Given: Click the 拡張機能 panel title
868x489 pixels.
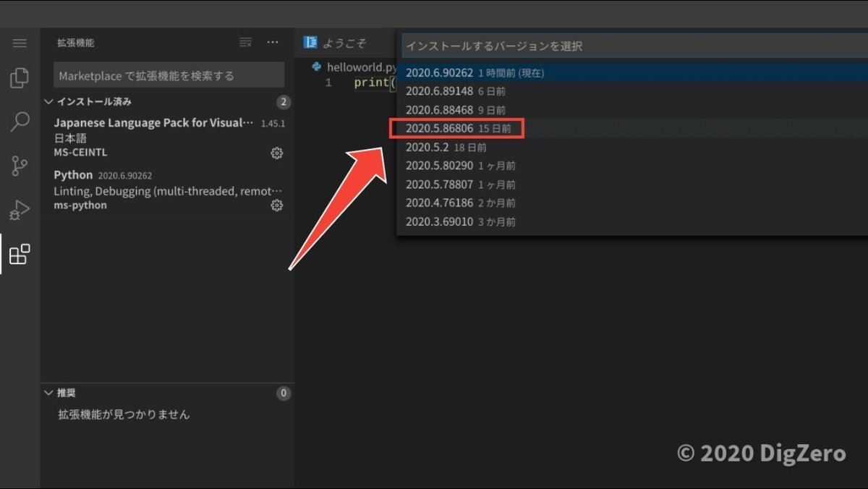Looking at the screenshot, I should click(x=75, y=43).
